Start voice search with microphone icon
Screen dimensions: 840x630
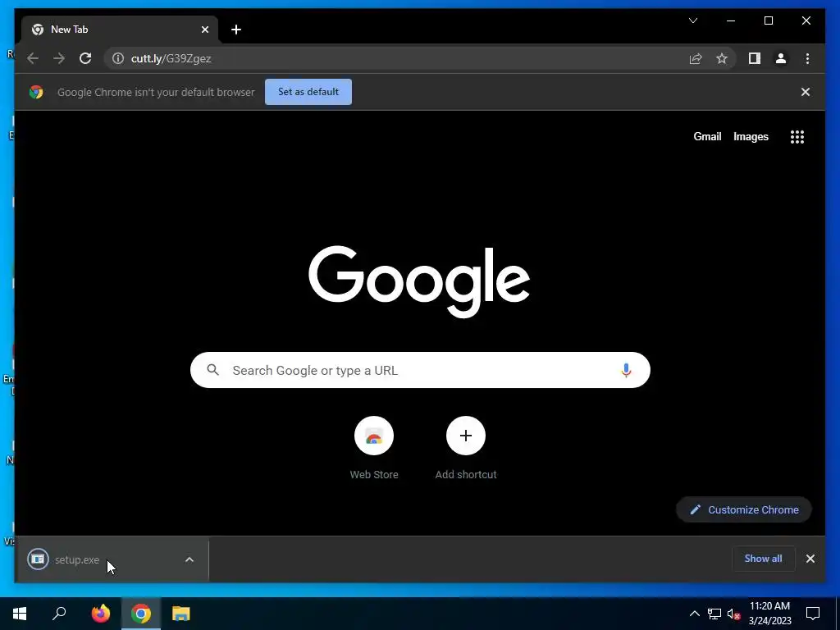coord(626,370)
